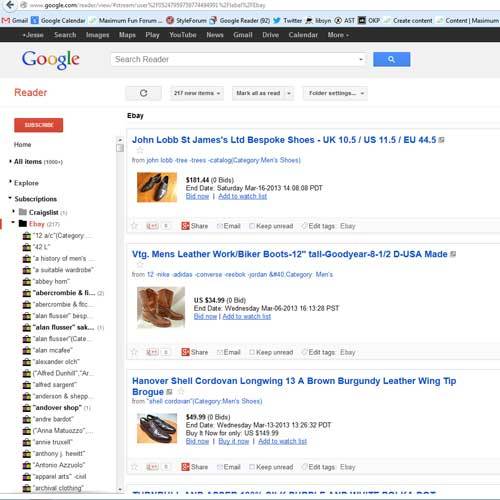Share the Vtg. Mens Leather Boots item
The width and height of the screenshot is (500, 500).
[x=195, y=352]
